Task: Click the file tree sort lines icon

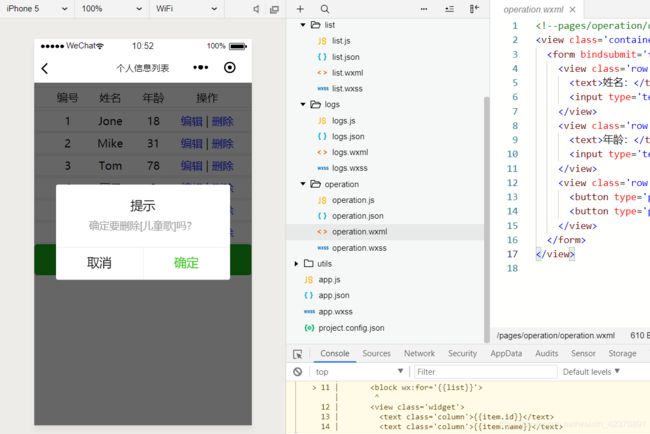Action: 449,9
